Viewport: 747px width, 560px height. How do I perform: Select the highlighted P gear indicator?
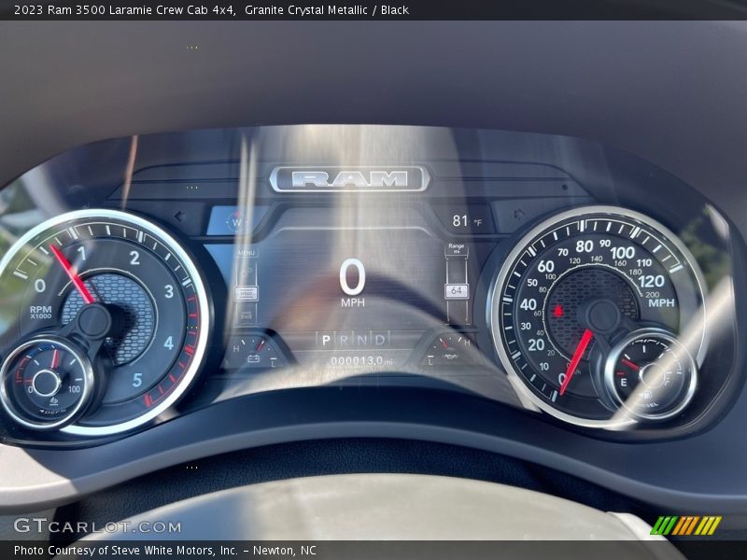click(326, 339)
